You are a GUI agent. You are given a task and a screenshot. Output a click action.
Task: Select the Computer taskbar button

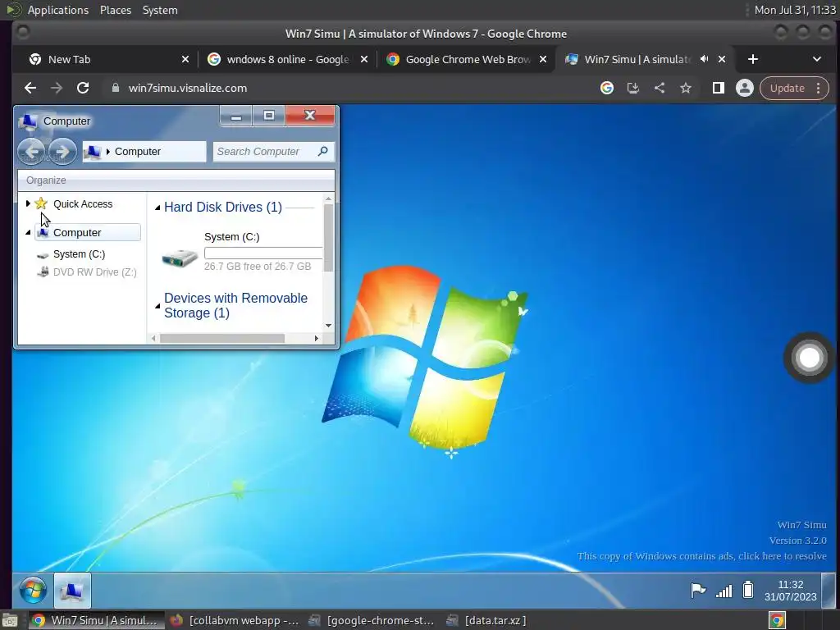click(72, 591)
